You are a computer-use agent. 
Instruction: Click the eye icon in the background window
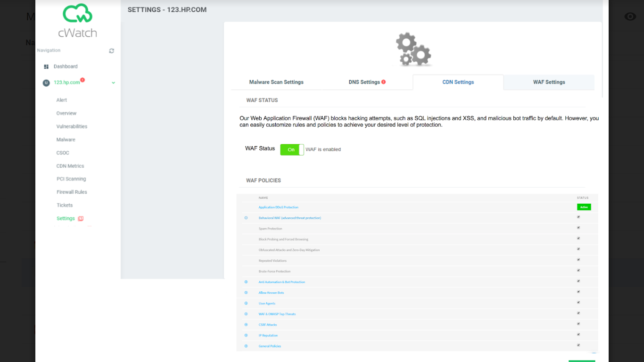[630, 16]
